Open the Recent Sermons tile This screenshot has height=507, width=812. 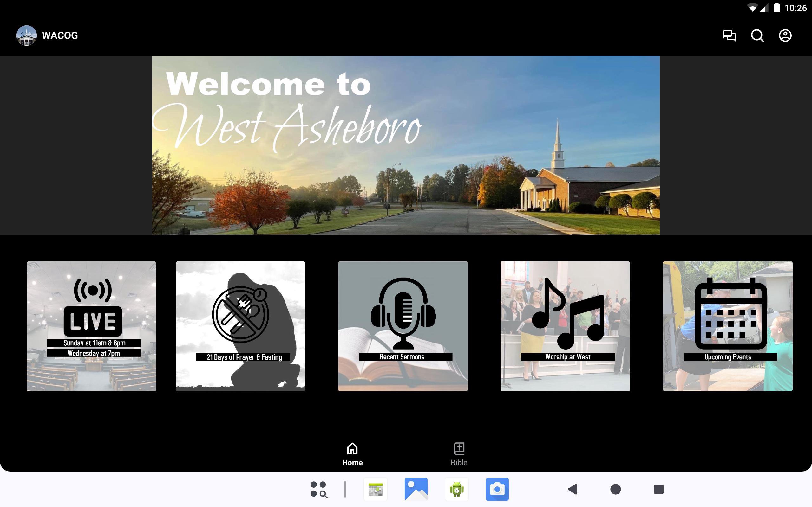403,326
